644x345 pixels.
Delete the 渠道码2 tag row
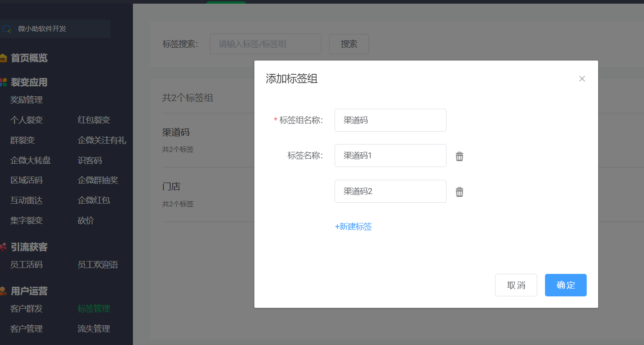(459, 192)
